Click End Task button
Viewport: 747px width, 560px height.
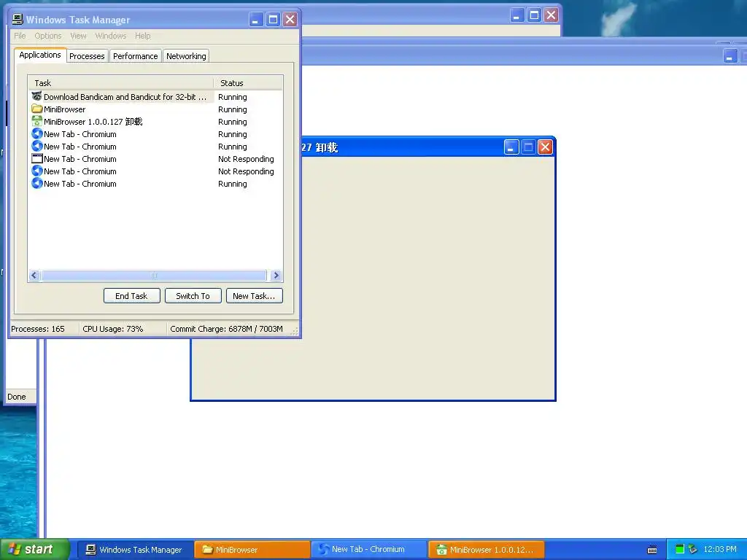131,296
